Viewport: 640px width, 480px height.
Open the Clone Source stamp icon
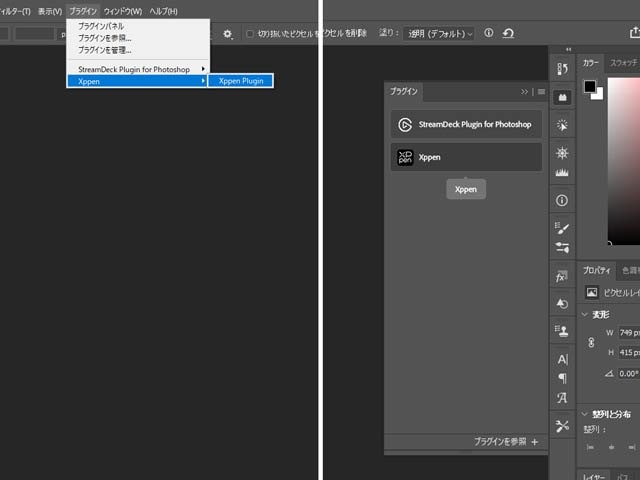tap(562, 331)
